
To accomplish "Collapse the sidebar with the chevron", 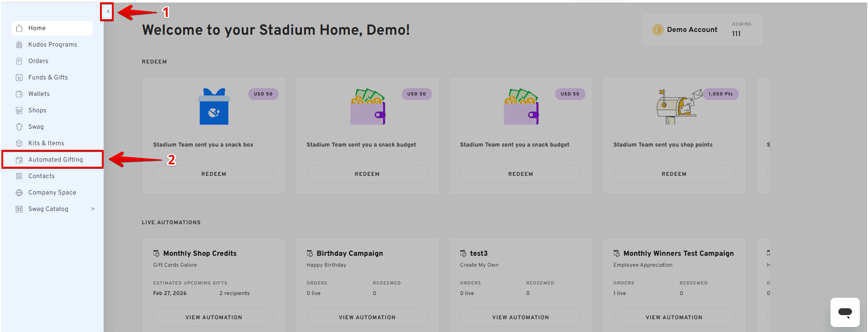I will (x=108, y=11).
